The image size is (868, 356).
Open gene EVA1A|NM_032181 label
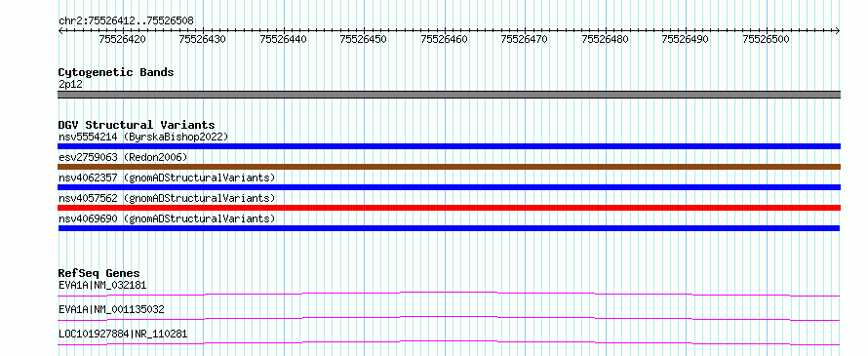point(102,286)
